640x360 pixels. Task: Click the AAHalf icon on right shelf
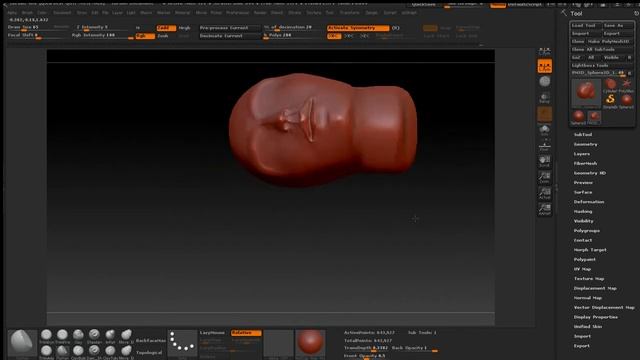click(x=544, y=209)
